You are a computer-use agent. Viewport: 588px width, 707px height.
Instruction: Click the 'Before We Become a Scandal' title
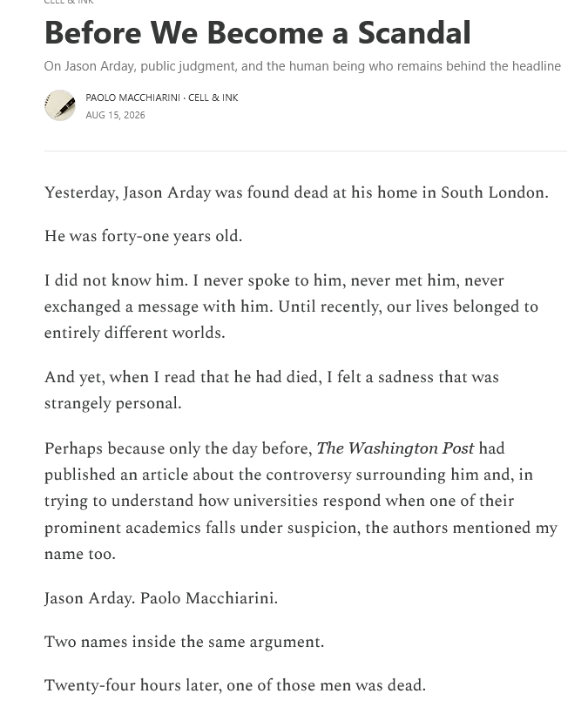[x=258, y=33]
